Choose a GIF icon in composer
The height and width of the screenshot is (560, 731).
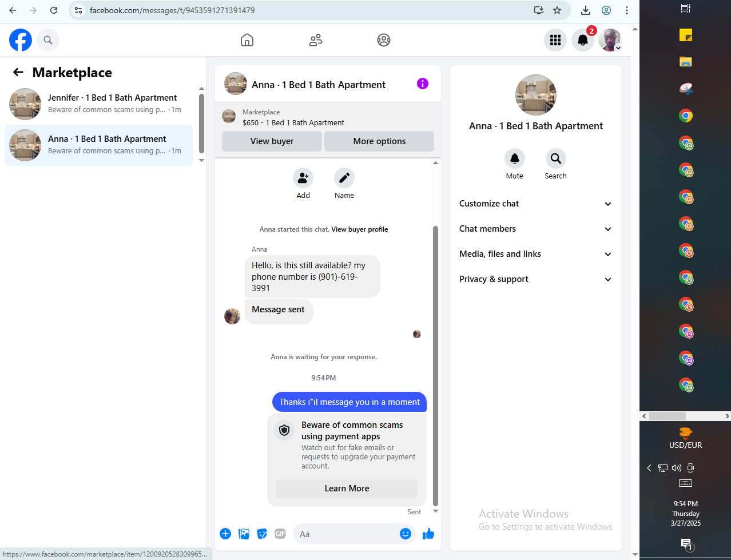(280, 534)
